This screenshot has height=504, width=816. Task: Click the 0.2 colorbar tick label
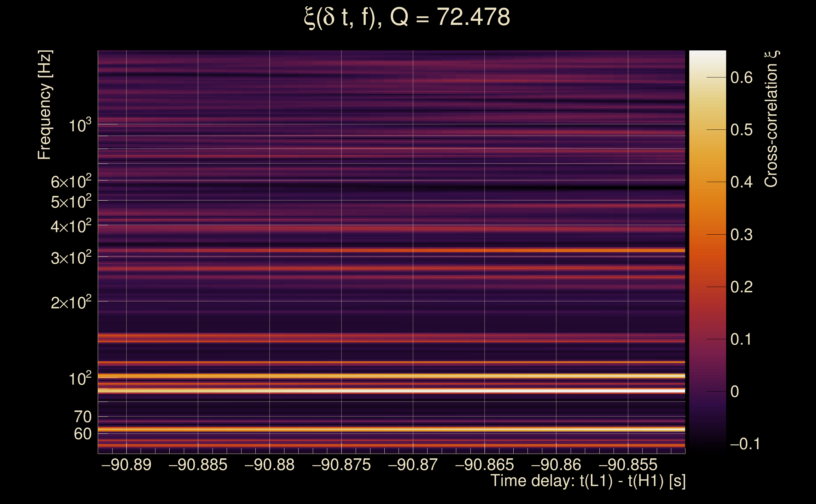click(741, 287)
